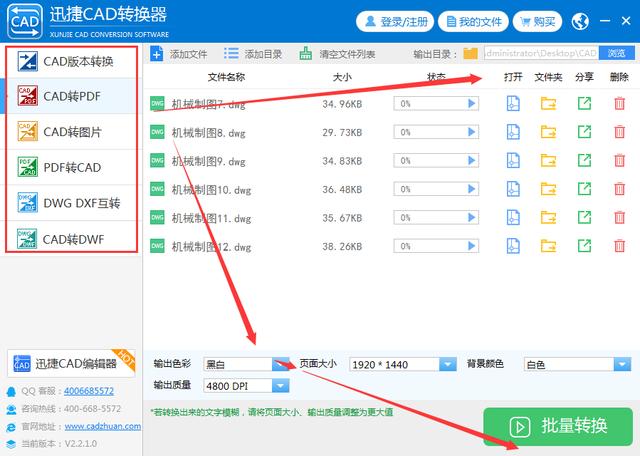Click 添加目录 to add a folder
The height and width of the screenshot is (456, 640).
(x=253, y=54)
